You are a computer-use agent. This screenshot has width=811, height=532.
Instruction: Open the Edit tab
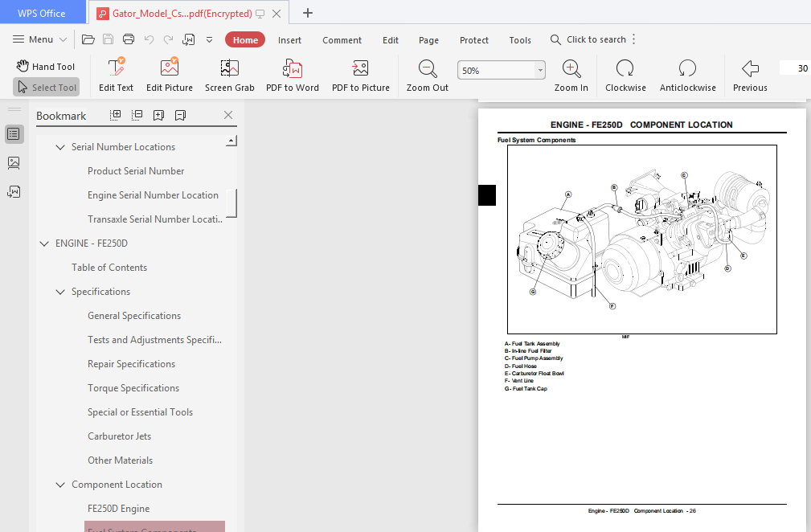point(391,40)
